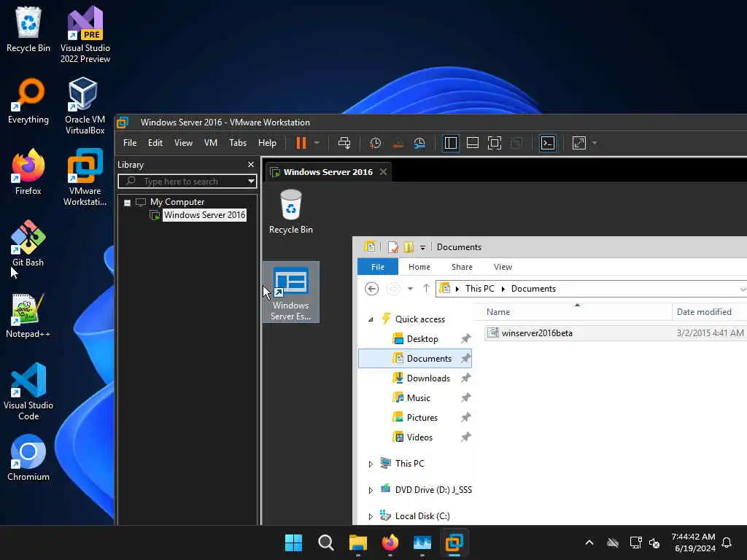Open Desktop under Quick access

(422, 339)
